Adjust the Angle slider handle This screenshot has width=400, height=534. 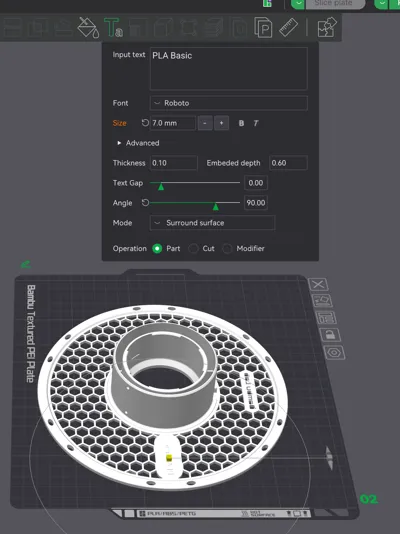coord(215,206)
